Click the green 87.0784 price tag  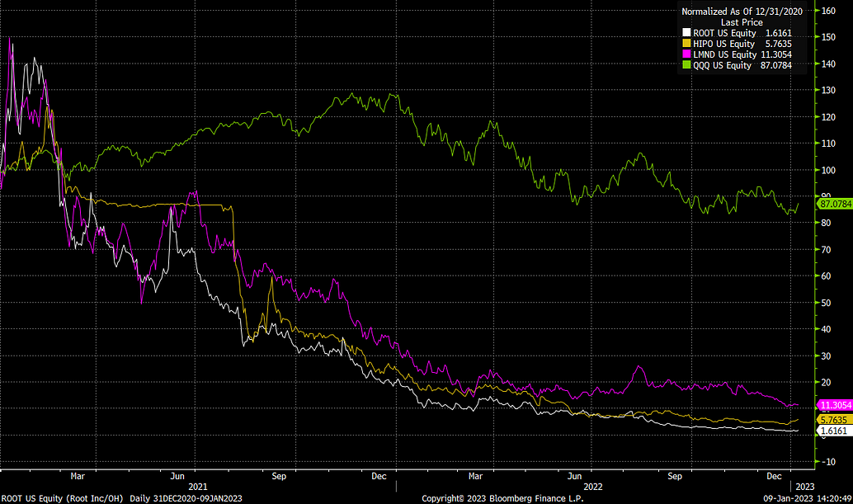(833, 203)
